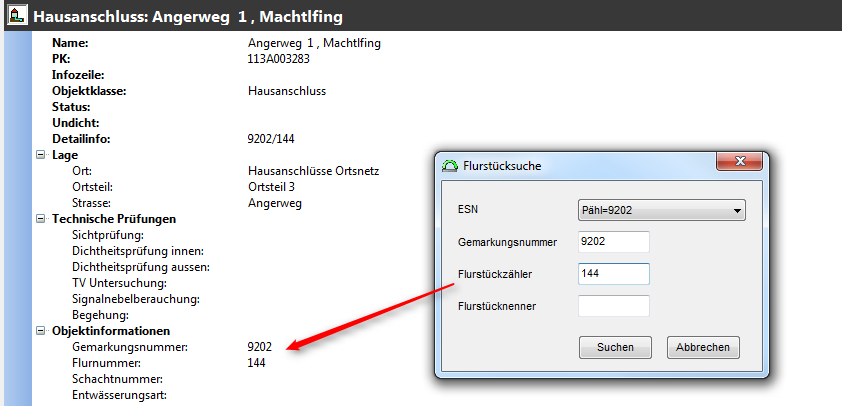Select the PK value 113A003283
The height and width of the screenshot is (406, 842).
point(279,59)
